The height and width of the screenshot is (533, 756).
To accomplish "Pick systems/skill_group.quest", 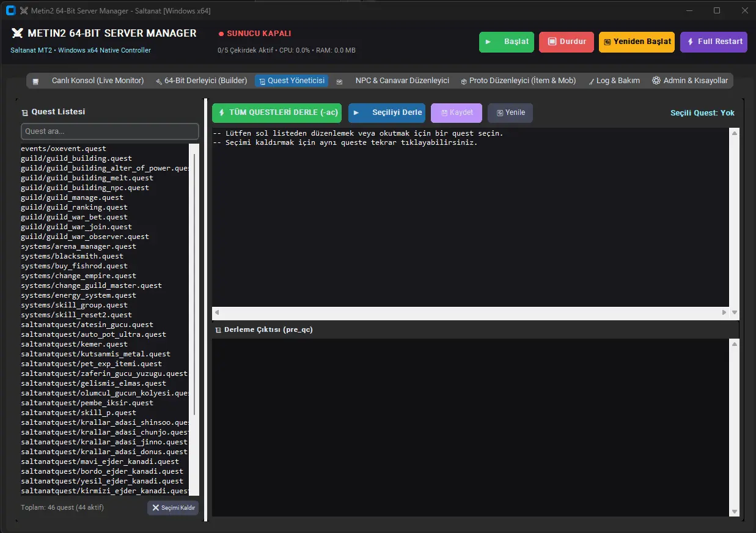I will pyautogui.click(x=75, y=305).
